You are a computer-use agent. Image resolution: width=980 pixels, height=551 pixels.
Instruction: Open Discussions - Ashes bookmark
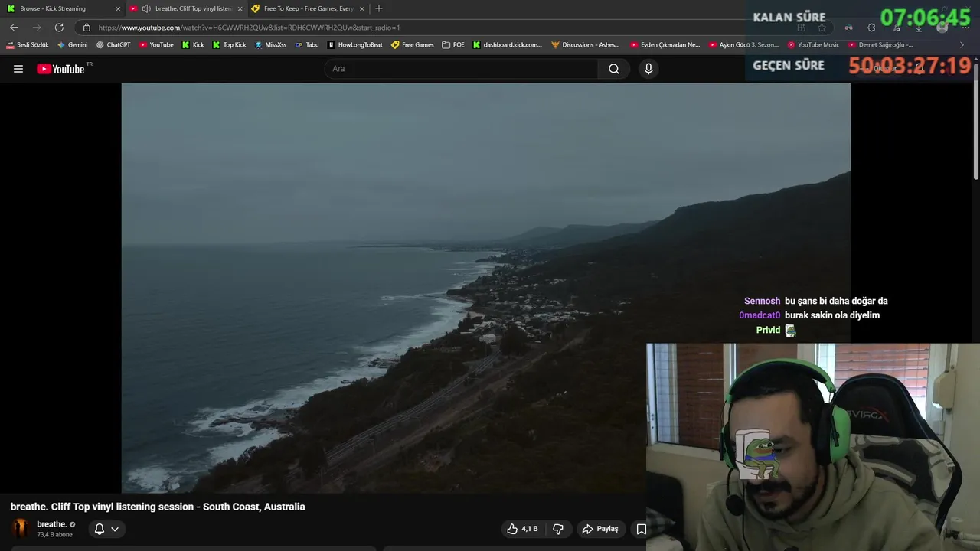586,45
